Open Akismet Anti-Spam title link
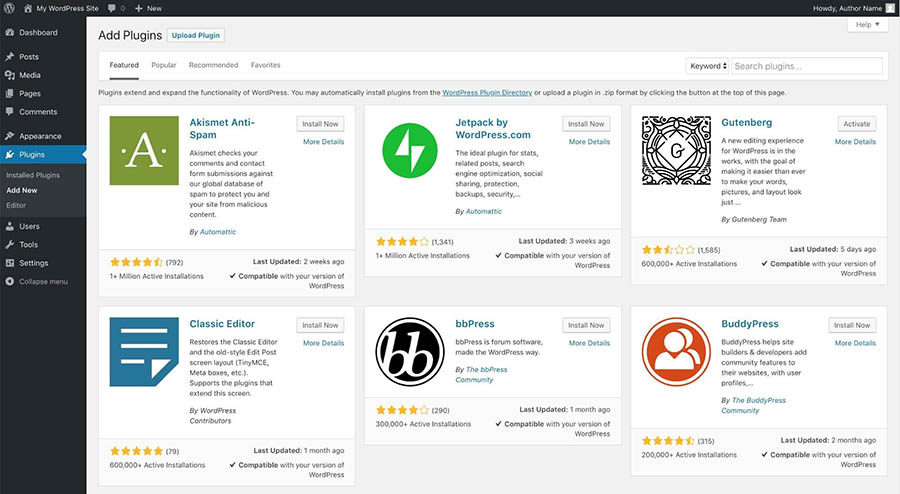This screenshot has width=900, height=494. [222, 129]
